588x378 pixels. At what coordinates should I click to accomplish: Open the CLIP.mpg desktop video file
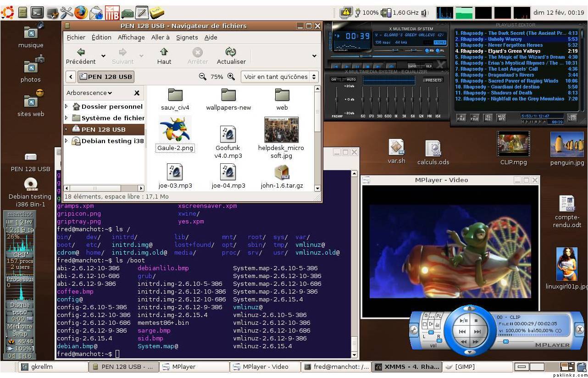[x=513, y=144]
